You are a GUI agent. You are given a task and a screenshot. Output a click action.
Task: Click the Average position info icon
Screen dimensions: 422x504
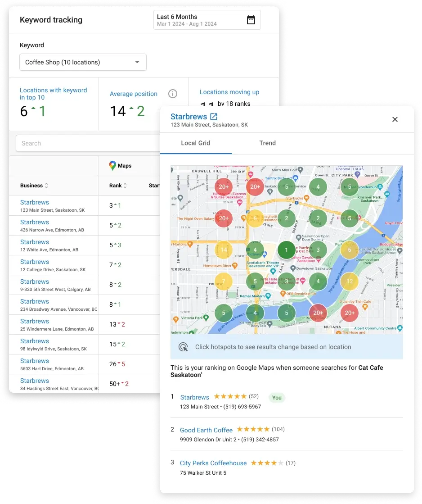pos(172,94)
